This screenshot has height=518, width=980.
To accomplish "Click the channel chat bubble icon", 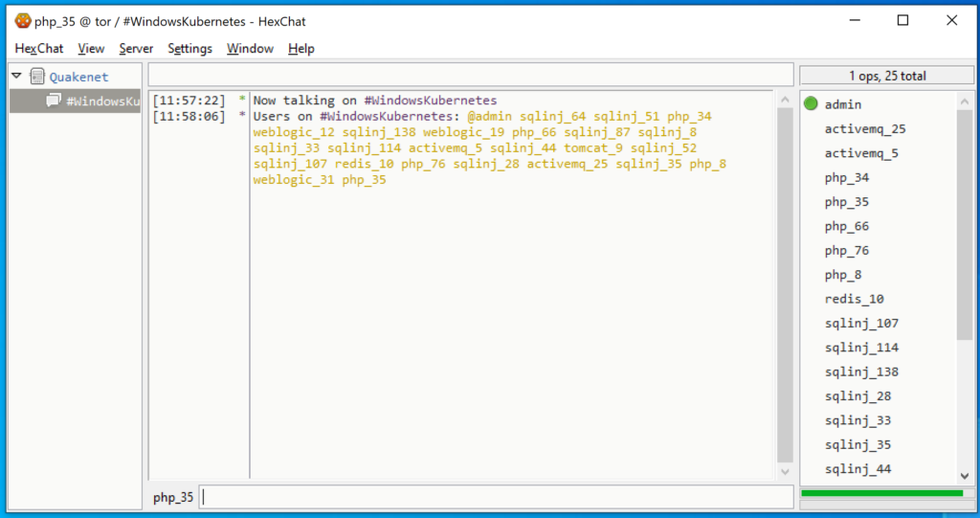I will pos(54,101).
